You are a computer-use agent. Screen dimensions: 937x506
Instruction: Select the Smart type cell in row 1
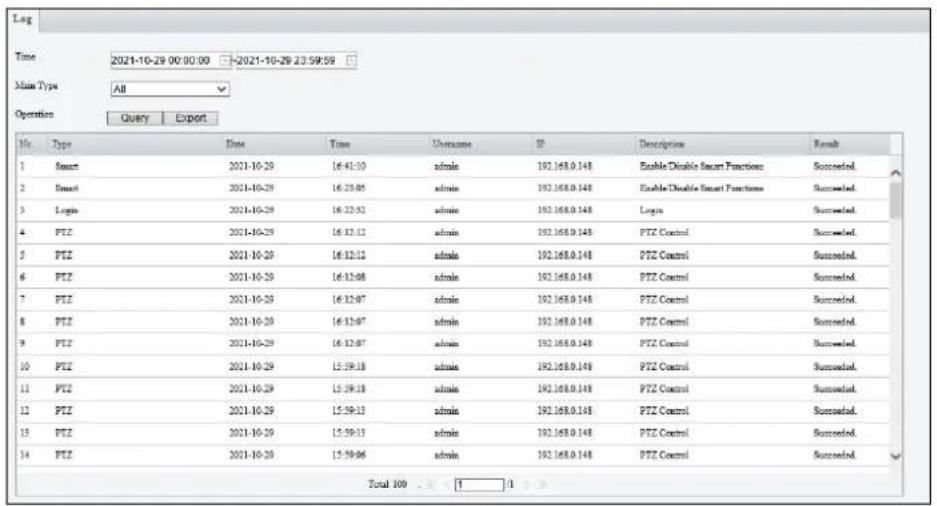66,166
